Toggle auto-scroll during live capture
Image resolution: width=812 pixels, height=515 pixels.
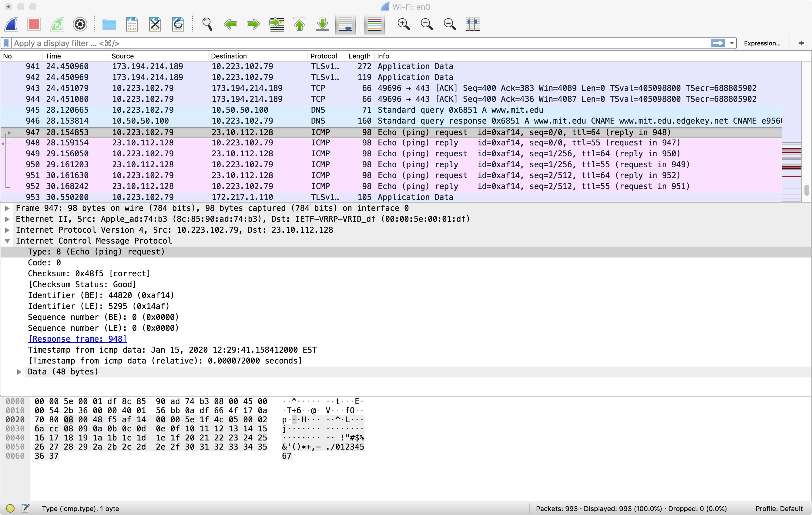[x=346, y=24]
